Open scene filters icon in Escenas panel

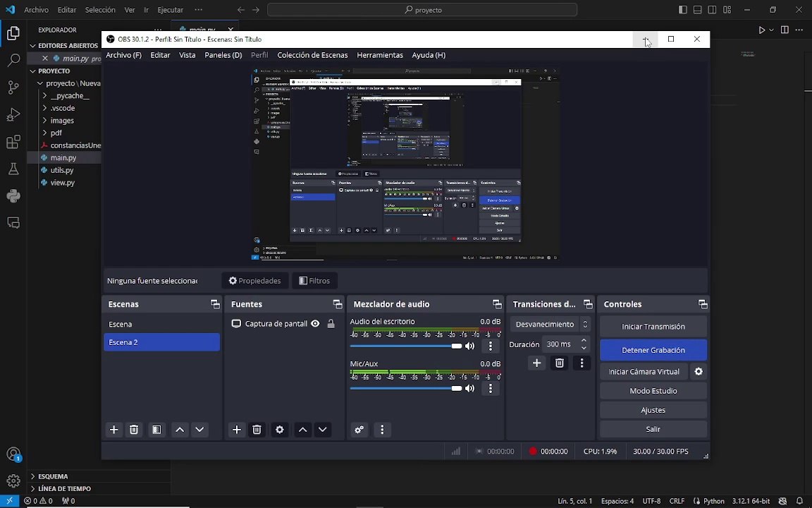[x=156, y=430]
